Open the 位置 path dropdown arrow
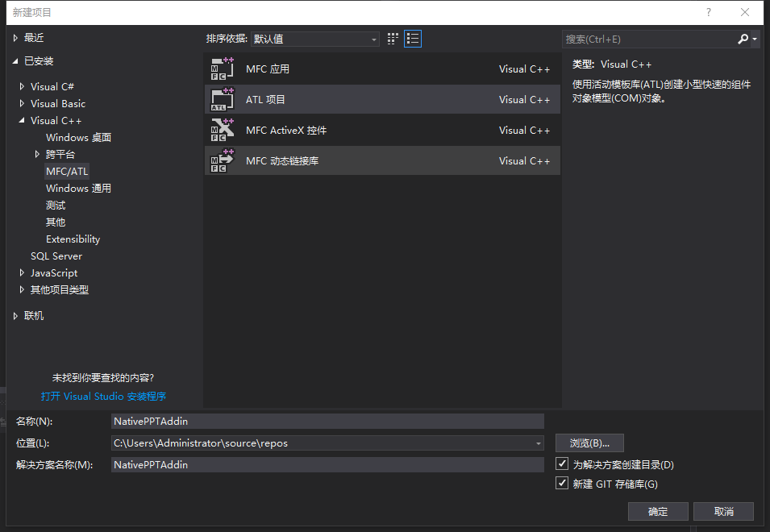 [539, 443]
